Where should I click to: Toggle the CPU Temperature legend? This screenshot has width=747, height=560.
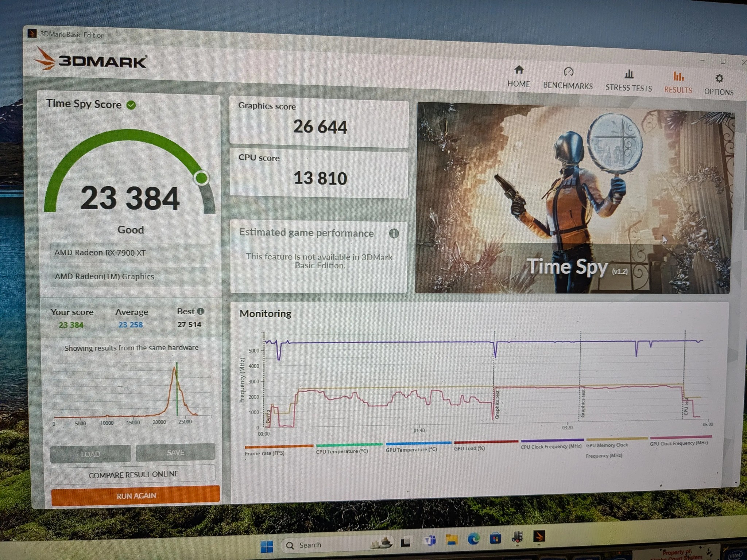[349, 448]
